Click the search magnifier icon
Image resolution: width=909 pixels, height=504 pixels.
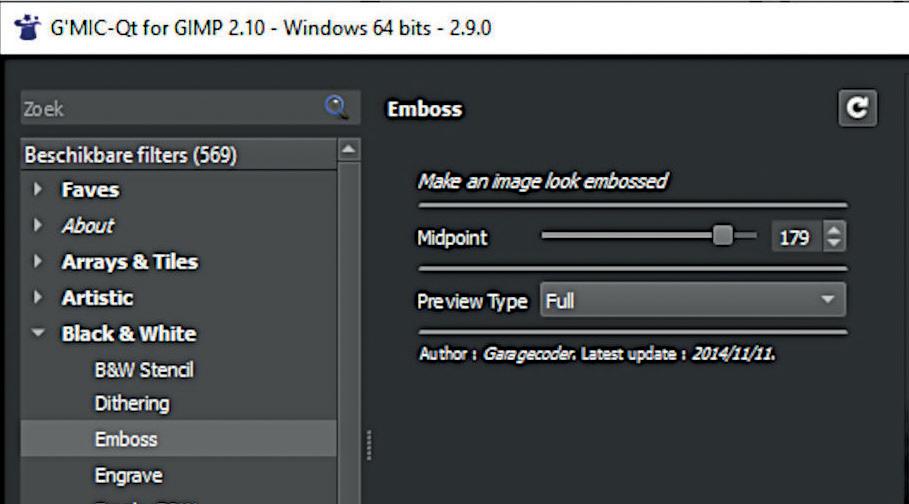click(x=336, y=107)
